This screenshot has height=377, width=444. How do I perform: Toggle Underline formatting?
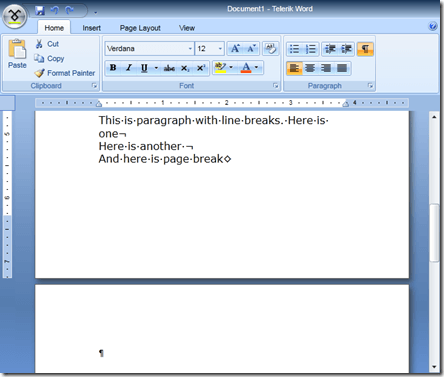[144, 68]
